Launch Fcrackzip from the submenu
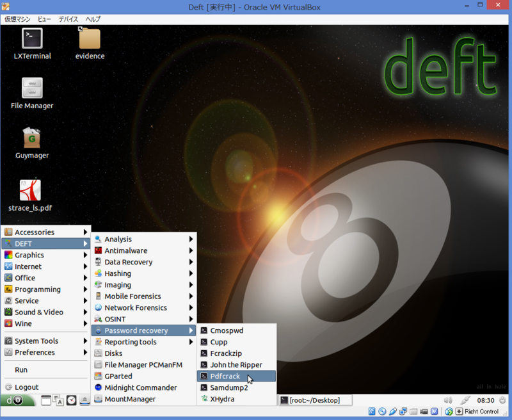 click(236, 353)
